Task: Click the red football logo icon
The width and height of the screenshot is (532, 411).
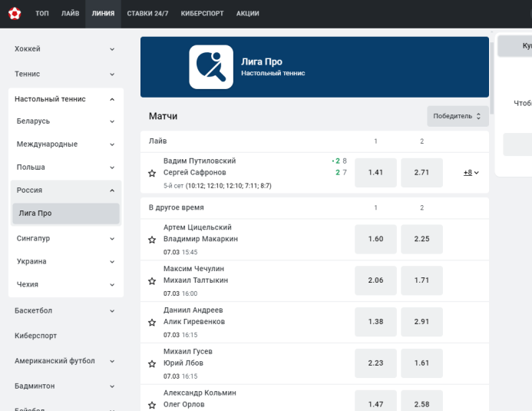Action: click(x=15, y=14)
